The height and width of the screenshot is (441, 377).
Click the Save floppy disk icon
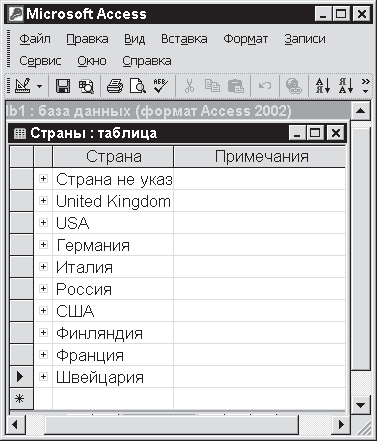(63, 86)
